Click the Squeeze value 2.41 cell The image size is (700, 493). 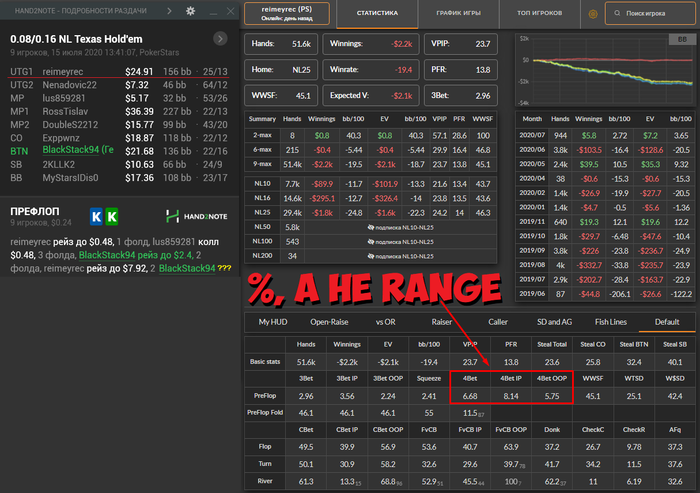[429, 396]
